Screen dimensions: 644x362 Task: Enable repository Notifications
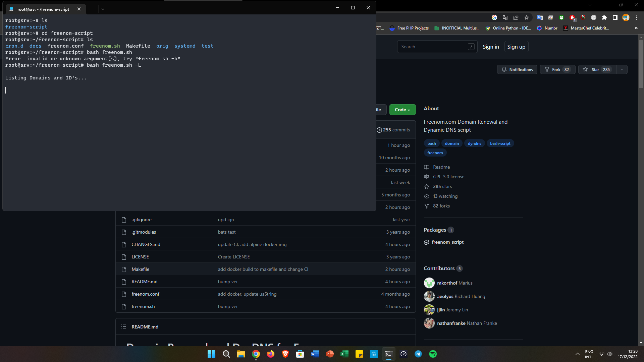pyautogui.click(x=517, y=69)
